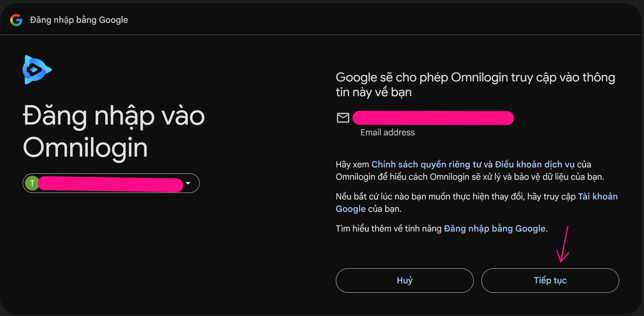Click the Đăng nhập vào Omnilogin heading
The height and width of the screenshot is (316, 644).
[114, 132]
